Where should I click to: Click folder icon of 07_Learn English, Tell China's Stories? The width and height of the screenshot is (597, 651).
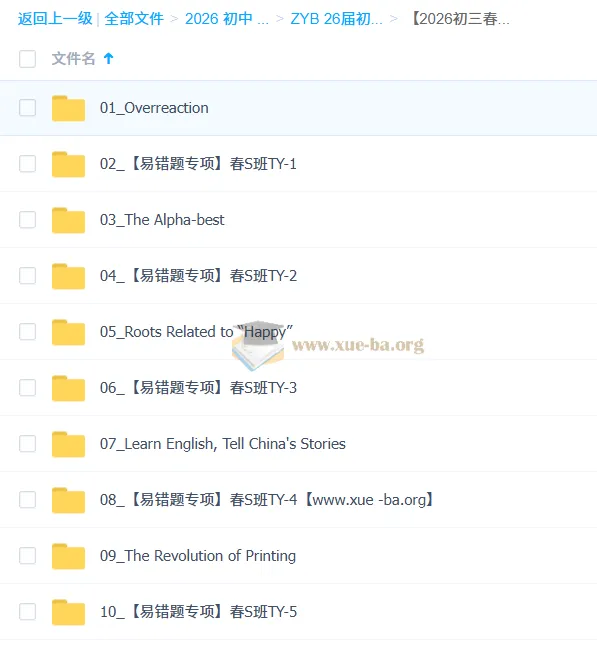coord(69,444)
